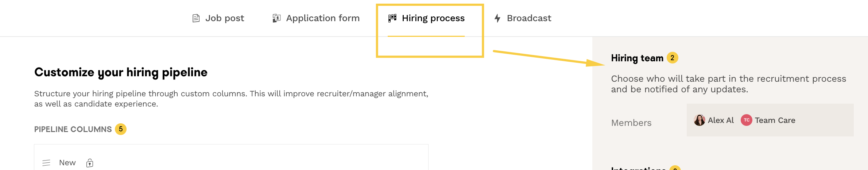This screenshot has height=170, width=868.
Task: Click the Hiring team count badge
Action: pos(672,58)
